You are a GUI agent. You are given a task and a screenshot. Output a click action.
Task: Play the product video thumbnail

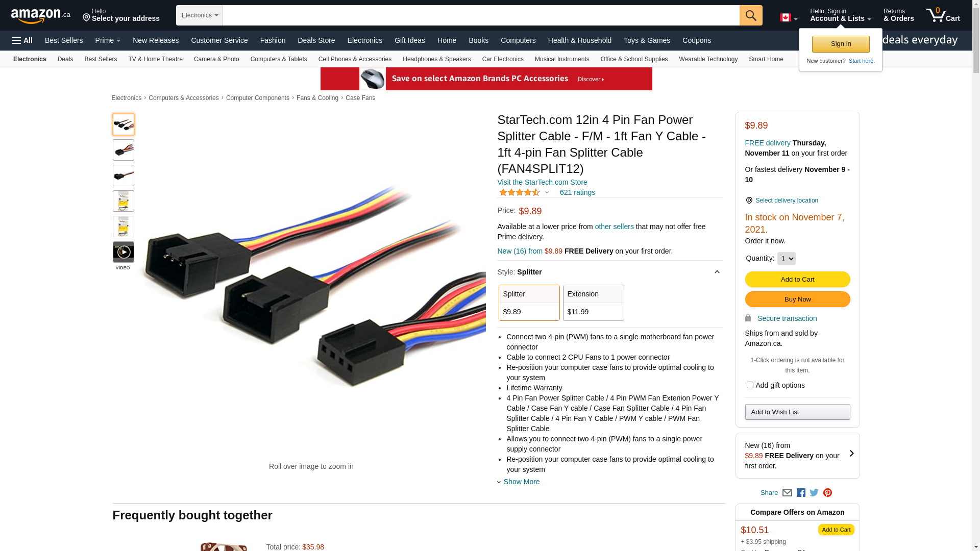point(124,252)
